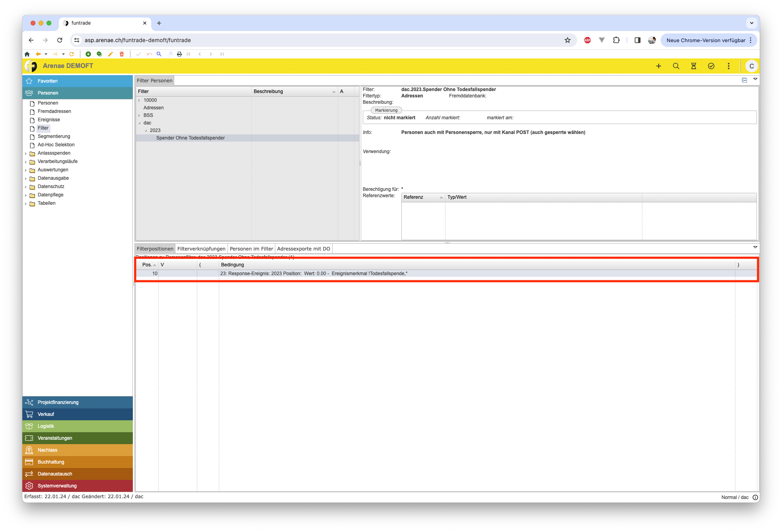The width and height of the screenshot is (782, 532).
Task: Click the checkmark circle icon in the header
Action: (x=711, y=66)
